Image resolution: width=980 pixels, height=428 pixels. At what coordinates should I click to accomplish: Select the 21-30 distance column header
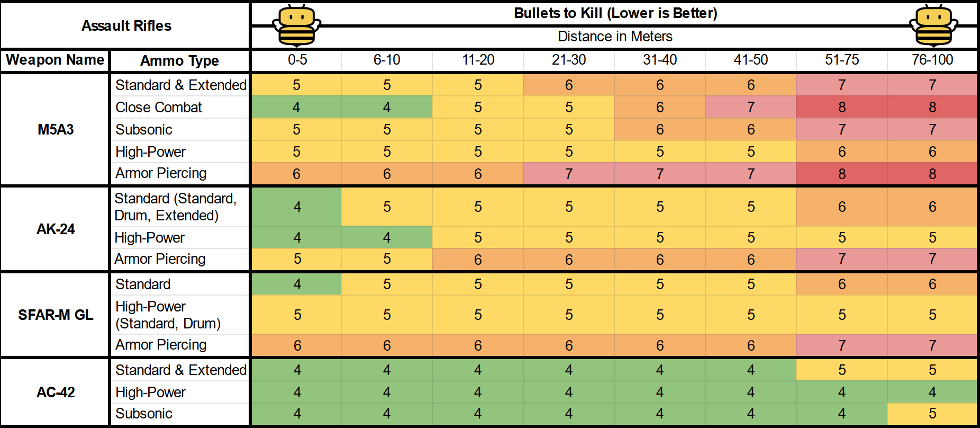pyautogui.click(x=569, y=60)
